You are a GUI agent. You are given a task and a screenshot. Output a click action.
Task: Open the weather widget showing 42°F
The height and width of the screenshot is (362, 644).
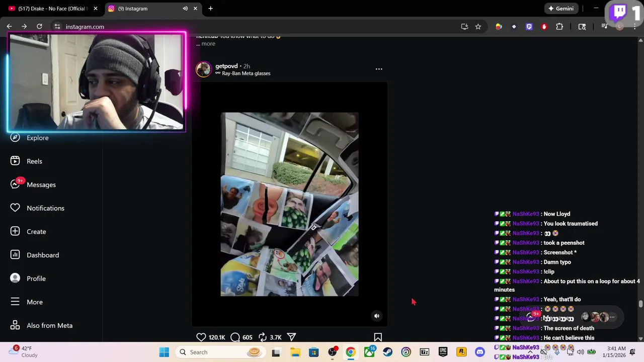(x=23, y=351)
